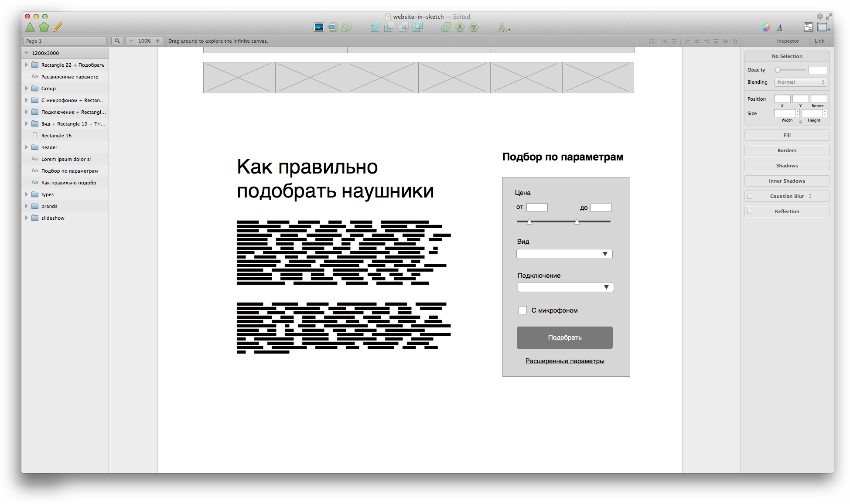Enable Reflection in the Inspector

pyautogui.click(x=750, y=211)
